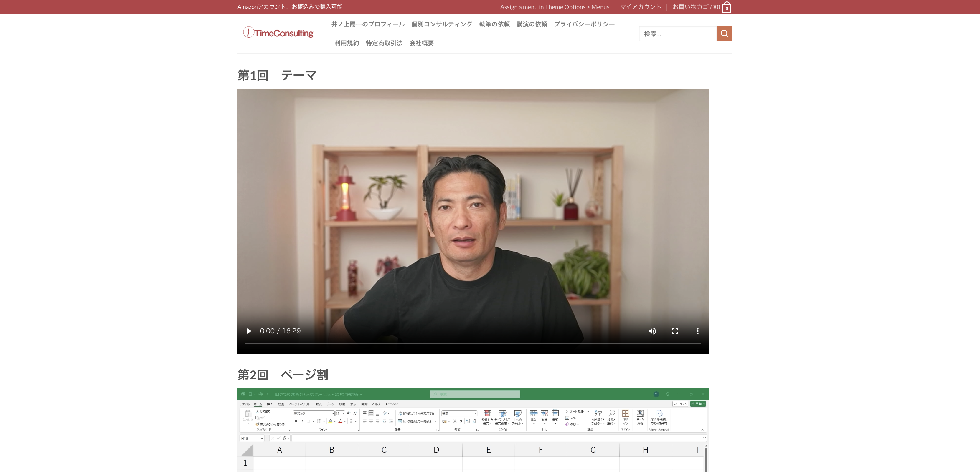Viewport: 980px width, 472px height.
Task: Open the video's three-dot options menu
Action: pos(697,331)
